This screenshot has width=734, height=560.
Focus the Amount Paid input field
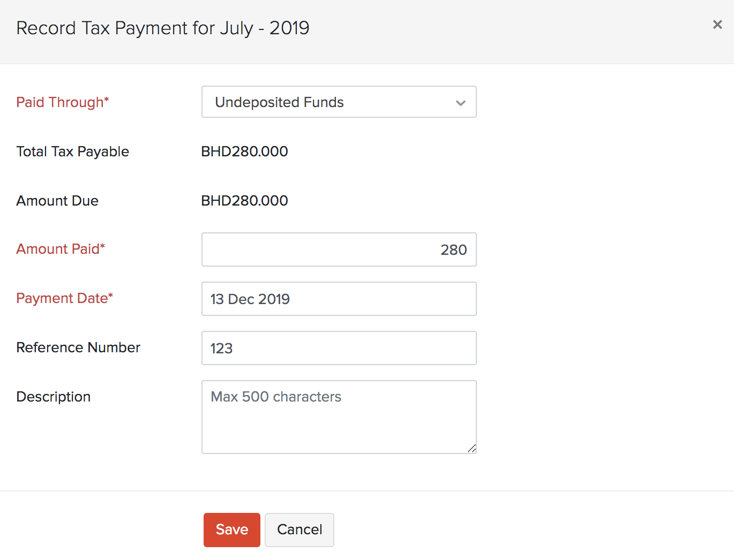(x=339, y=249)
